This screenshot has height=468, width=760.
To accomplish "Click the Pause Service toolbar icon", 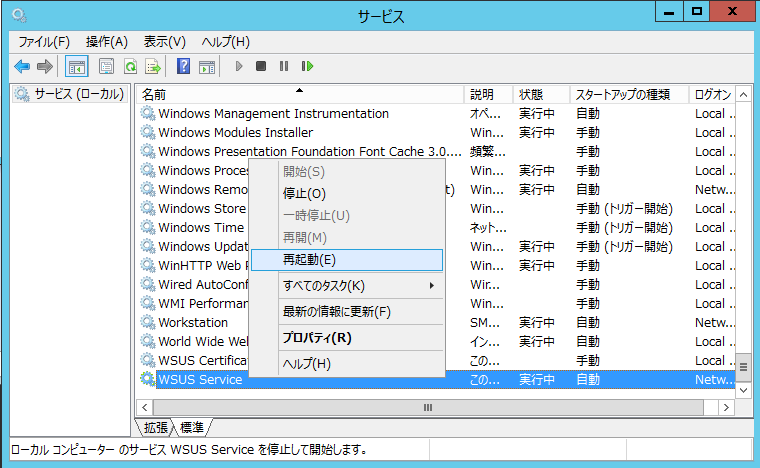I will tap(284, 66).
